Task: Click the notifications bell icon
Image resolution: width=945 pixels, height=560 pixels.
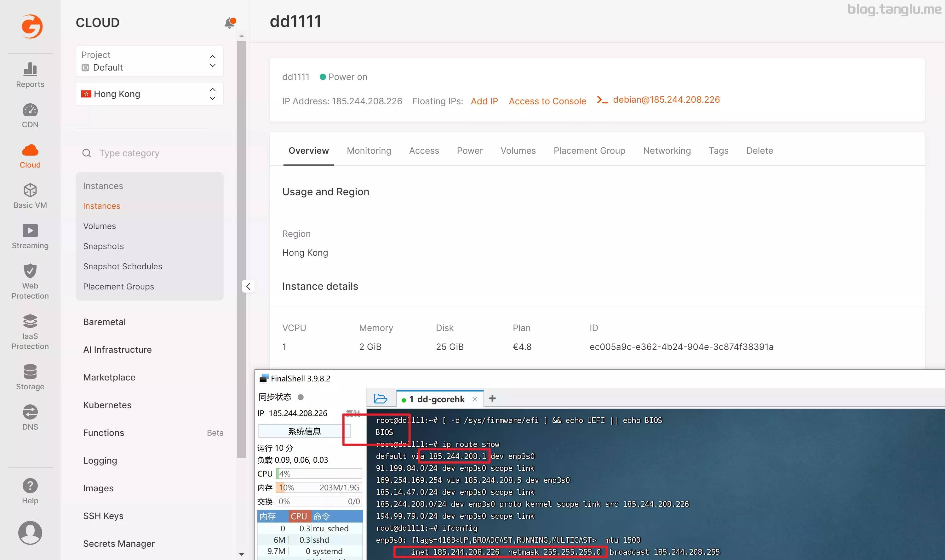Action: [x=229, y=23]
